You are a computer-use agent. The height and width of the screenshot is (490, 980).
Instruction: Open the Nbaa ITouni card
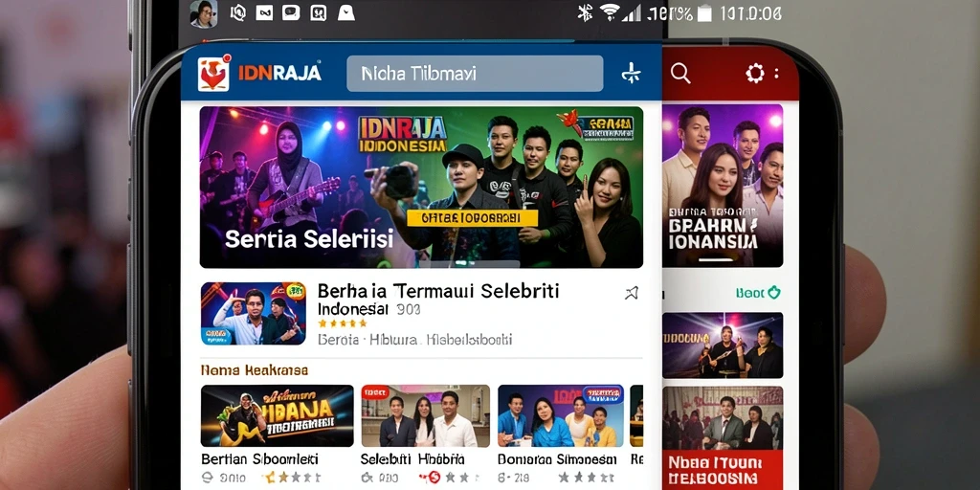(x=723, y=437)
